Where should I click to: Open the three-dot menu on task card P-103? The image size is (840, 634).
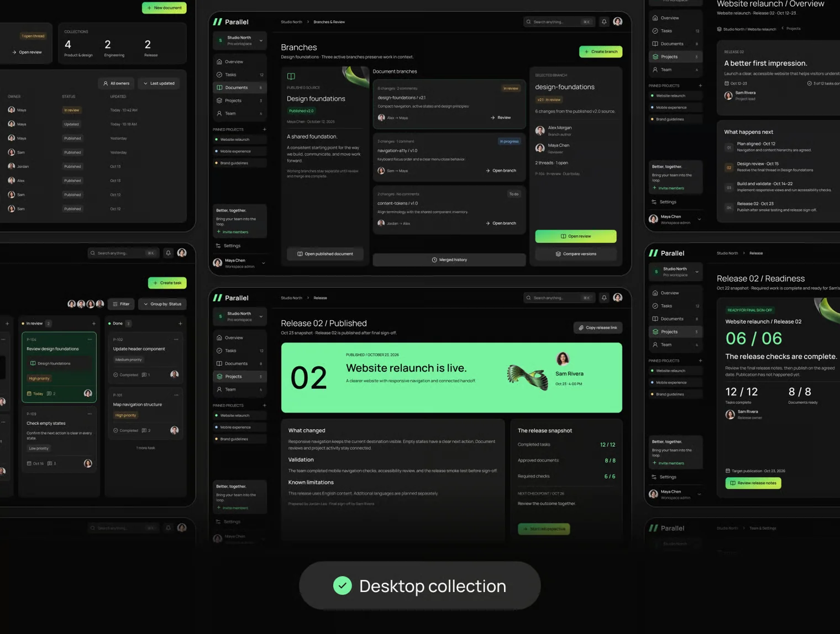(x=90, y=414)
